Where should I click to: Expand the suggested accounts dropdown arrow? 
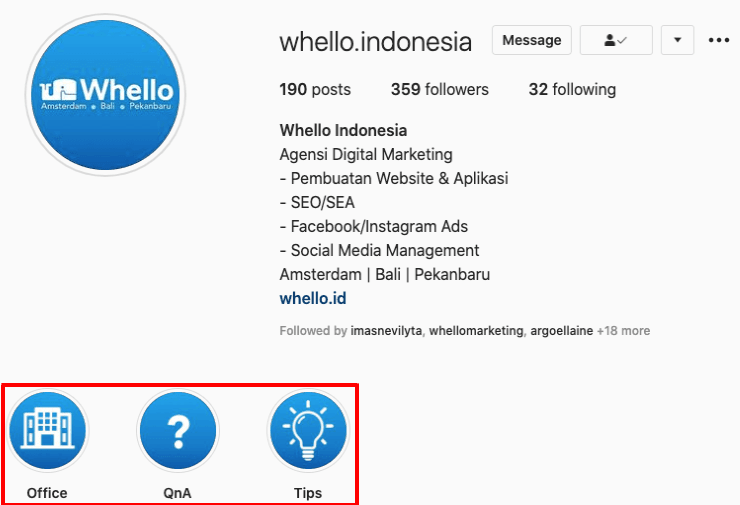point(677,40)
